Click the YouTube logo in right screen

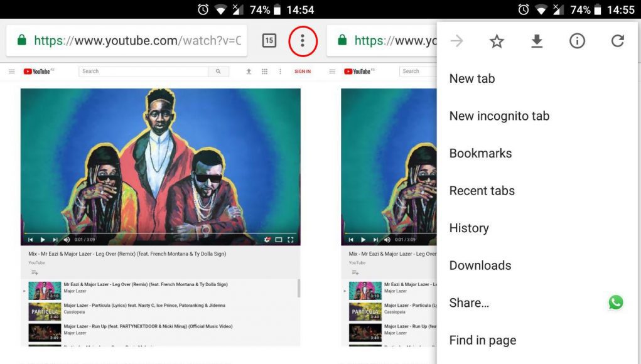[357, 72]
